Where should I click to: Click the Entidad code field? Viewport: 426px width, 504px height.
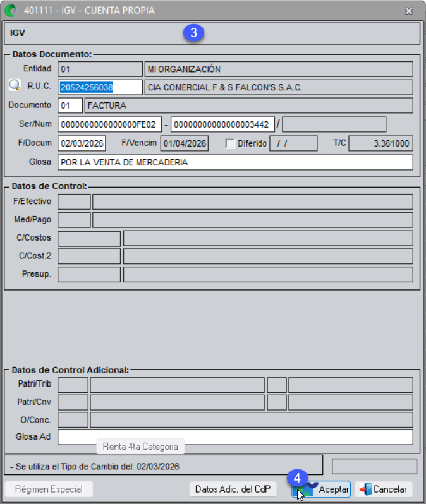pyautogui.click(x=100, y=69)
